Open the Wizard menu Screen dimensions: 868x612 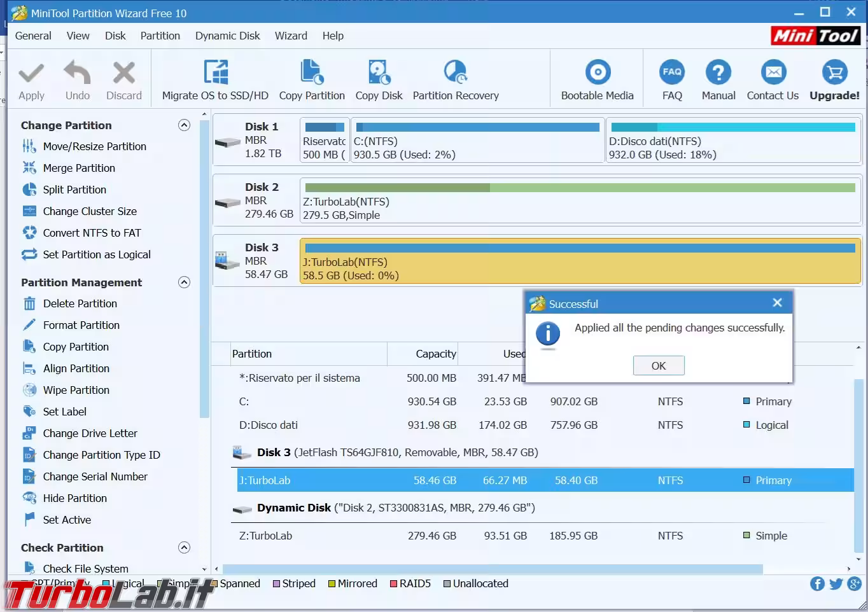pos(291,36)
